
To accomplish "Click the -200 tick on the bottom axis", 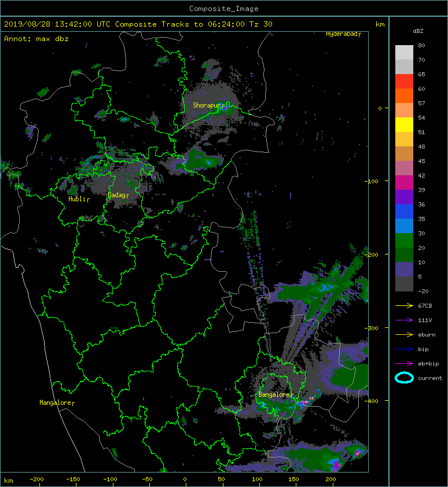I will [36, 479].
